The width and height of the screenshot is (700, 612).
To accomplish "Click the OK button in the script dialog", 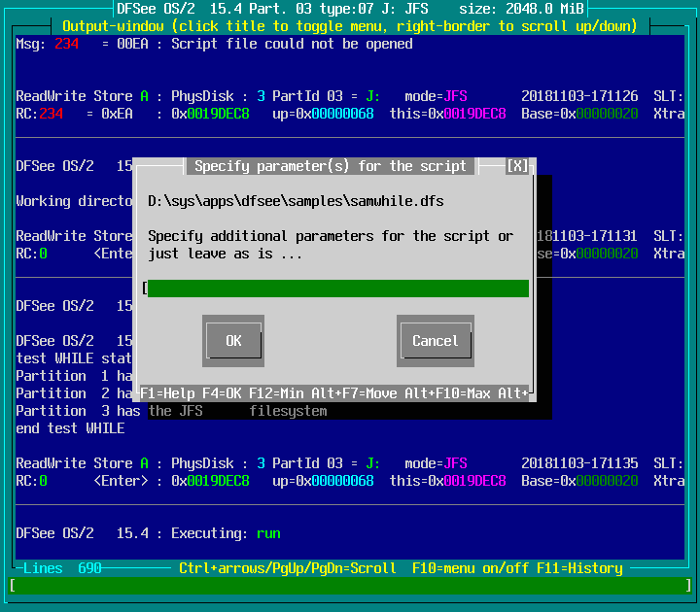I will point(233,341).
